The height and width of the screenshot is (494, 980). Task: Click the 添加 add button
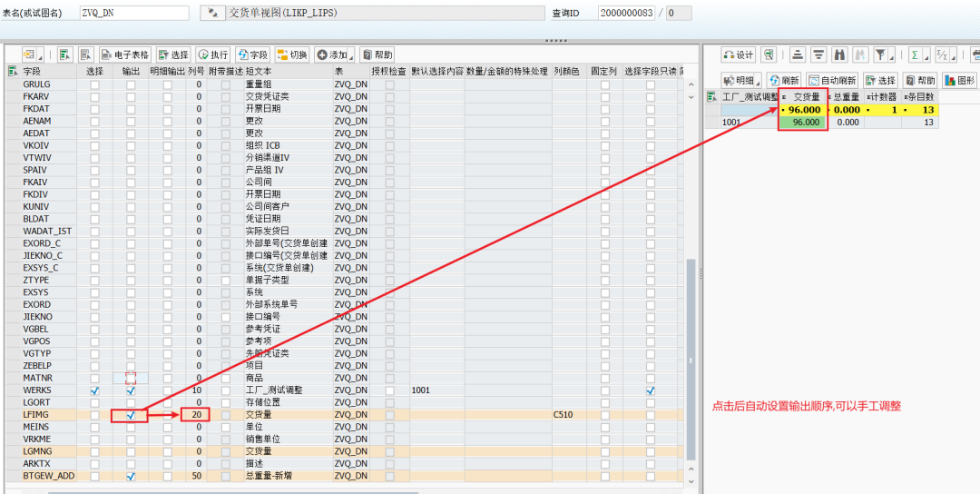(331, 54)
